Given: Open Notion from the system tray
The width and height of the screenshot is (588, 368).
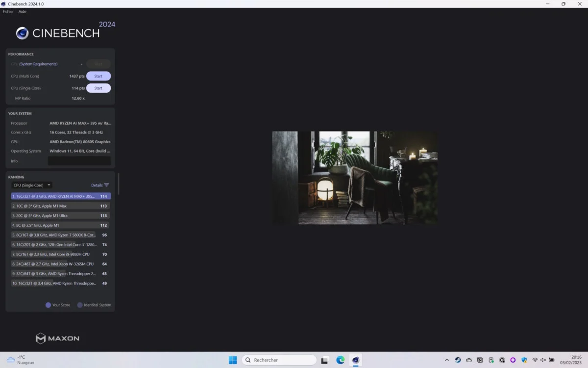Looking at the screenshot, I should coord(480,360).
